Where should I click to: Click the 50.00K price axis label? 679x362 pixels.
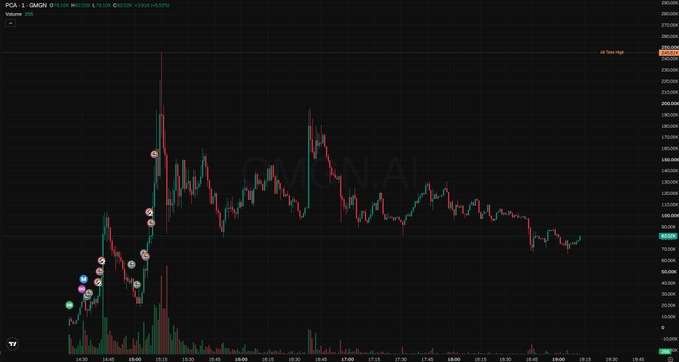[670, 272]
